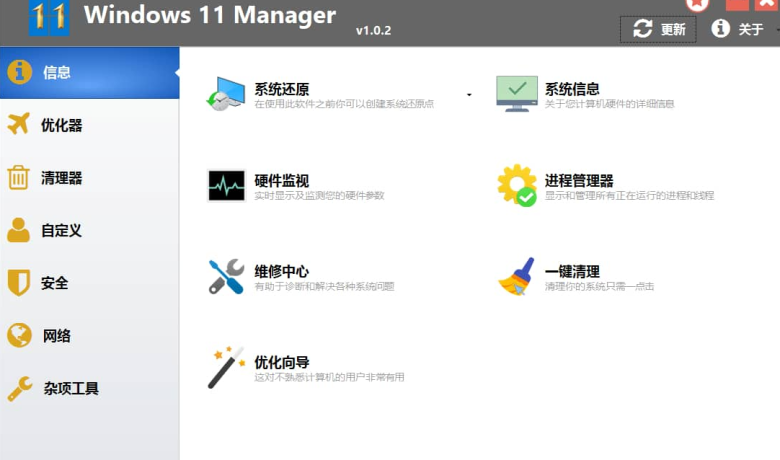Click the info icon beside 关于

(720, 28)
